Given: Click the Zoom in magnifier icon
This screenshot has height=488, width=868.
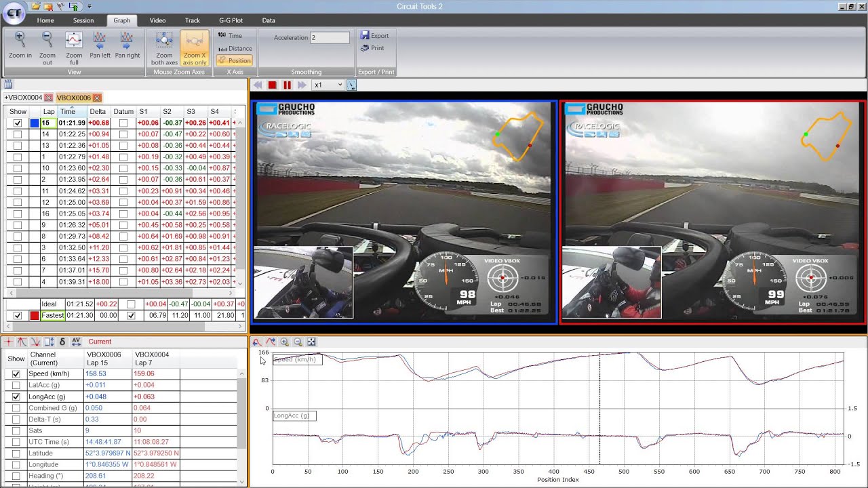Looking at the screenshot, I should click(20, 39).
